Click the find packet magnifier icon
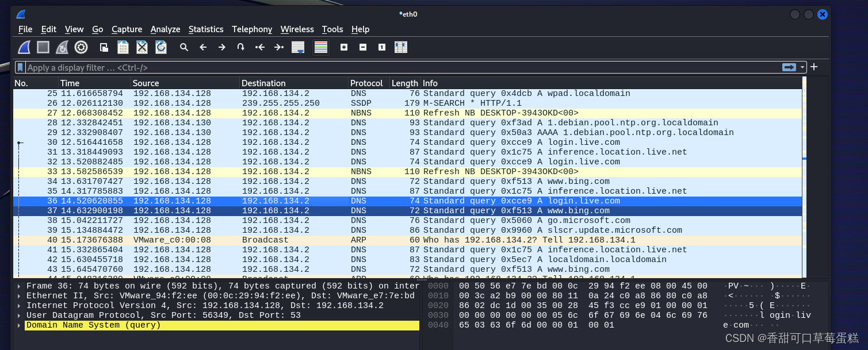This screenshot has width=868, height=350. pyautogui.click(x=184, y=47)
